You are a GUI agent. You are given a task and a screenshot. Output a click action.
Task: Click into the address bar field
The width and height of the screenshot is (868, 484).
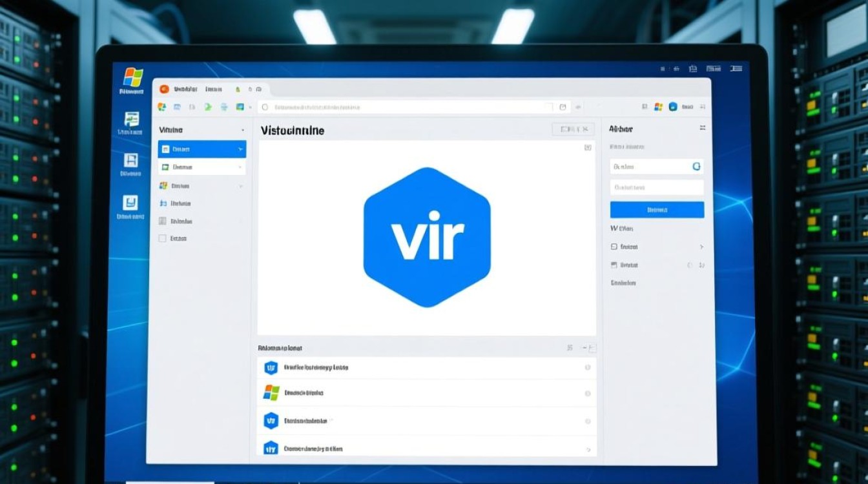click(407, 107)
